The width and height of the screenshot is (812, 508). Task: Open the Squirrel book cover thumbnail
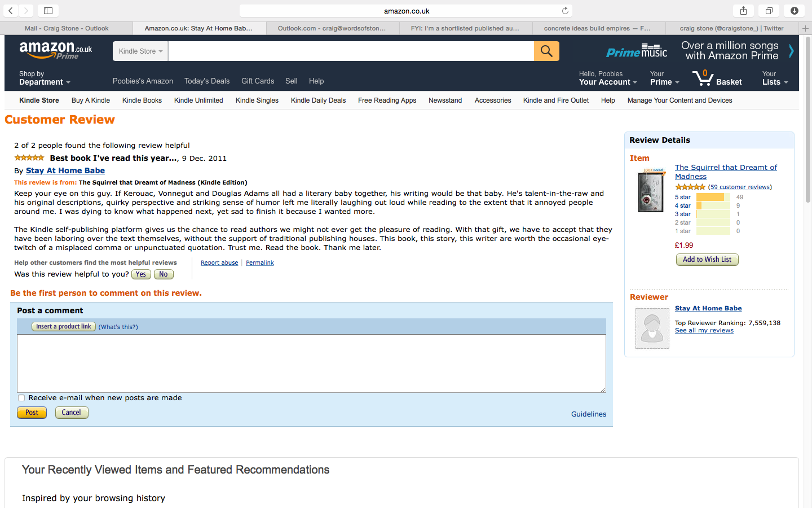(651, 190)
